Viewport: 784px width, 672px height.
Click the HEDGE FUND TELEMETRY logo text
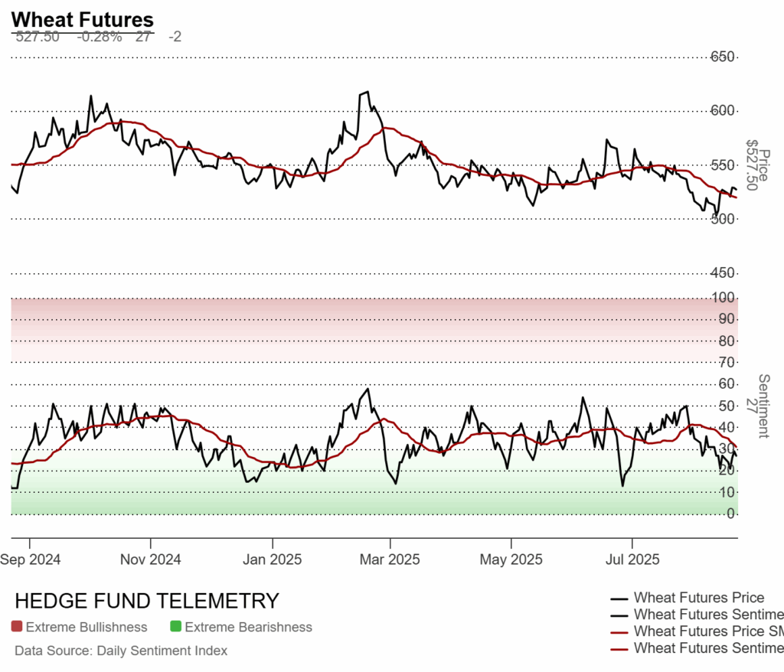tap(147, 601)
